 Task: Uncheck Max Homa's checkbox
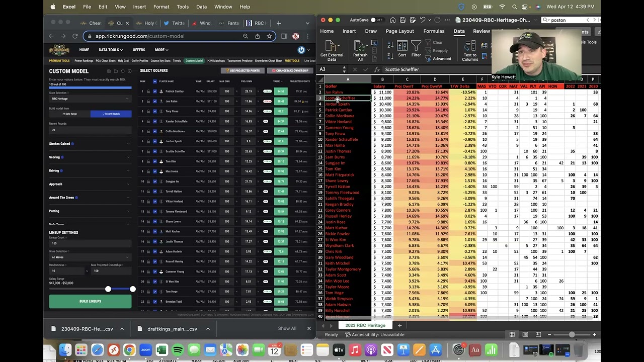coord(154,171)
